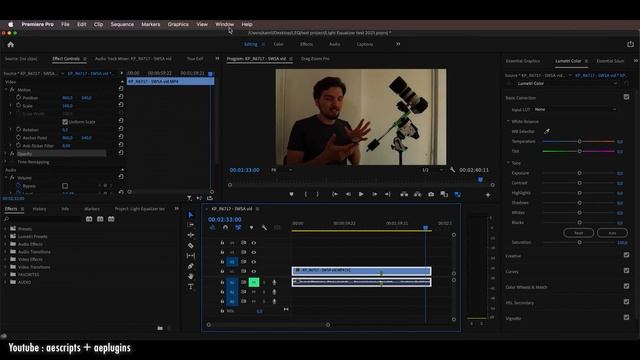Select the Type tool
This screenshot has width=640, height=360.
click(x=191, y=287)
